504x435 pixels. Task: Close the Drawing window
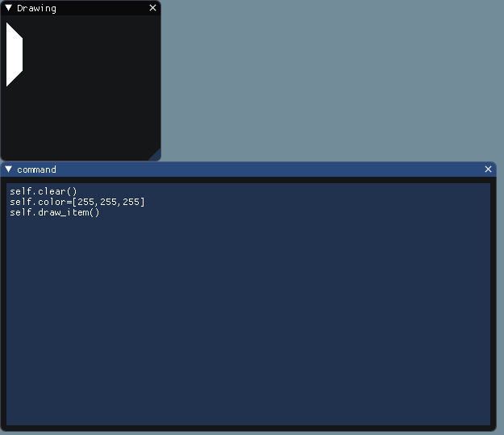(152, 8)
